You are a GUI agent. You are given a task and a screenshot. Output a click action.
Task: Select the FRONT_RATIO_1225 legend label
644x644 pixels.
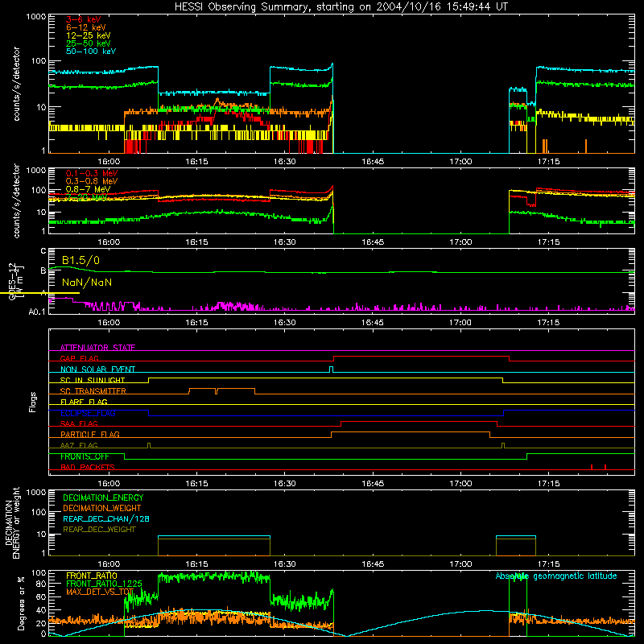104,584
